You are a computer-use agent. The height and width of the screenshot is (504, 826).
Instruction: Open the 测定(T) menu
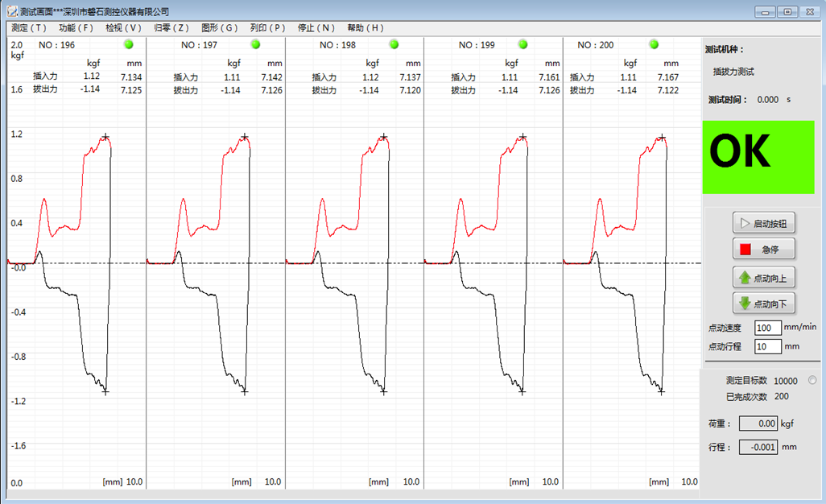point(29,27)
